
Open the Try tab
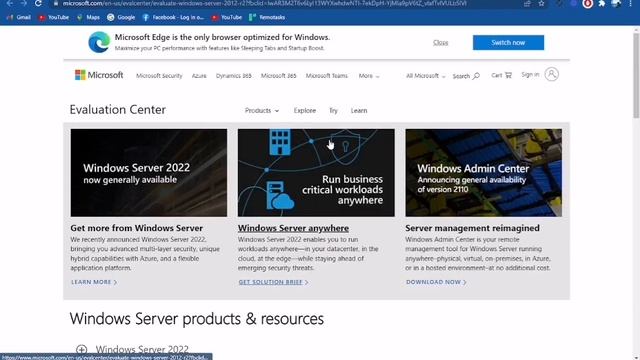coord(333,111)
